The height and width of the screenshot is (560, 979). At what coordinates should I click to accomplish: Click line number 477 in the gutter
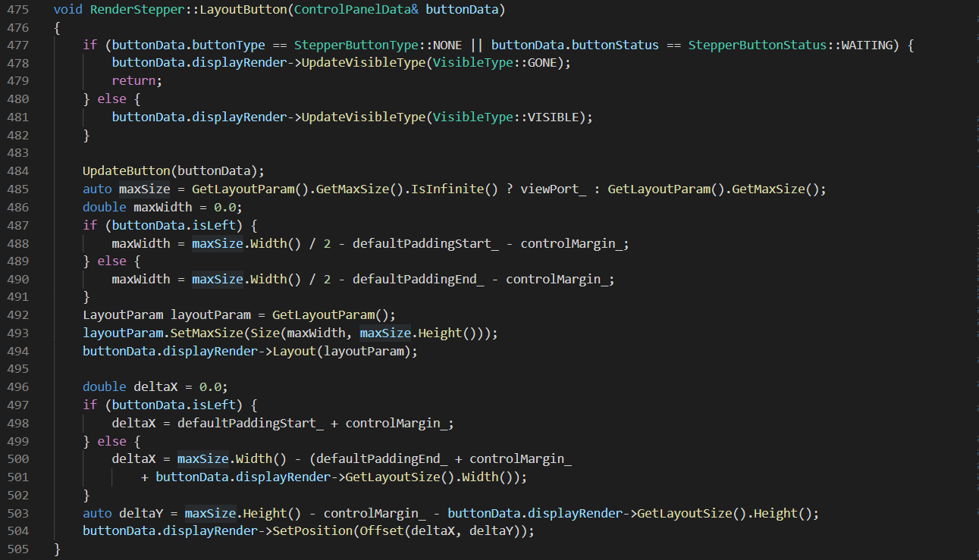[x=17, y=45]
